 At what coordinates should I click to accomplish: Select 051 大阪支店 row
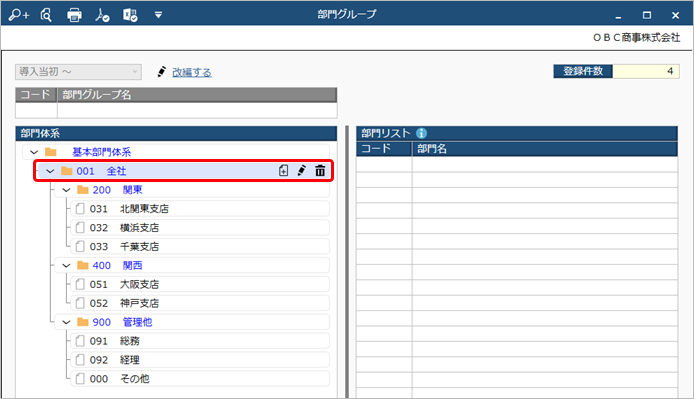point(200,284)
